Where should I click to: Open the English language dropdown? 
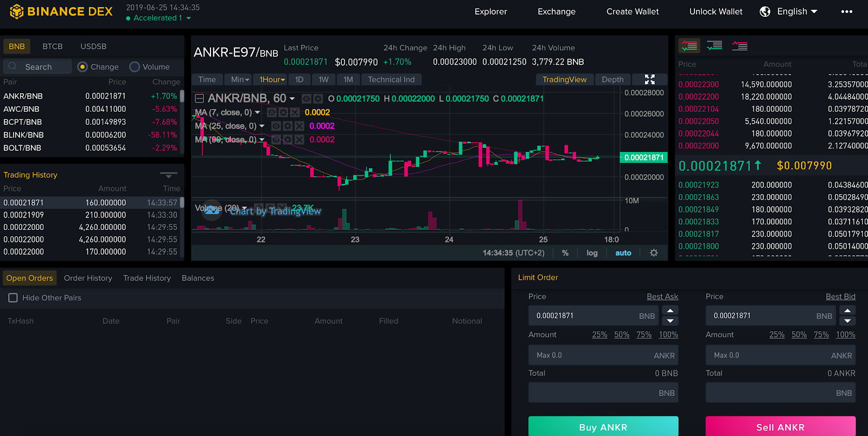point(797,11)
